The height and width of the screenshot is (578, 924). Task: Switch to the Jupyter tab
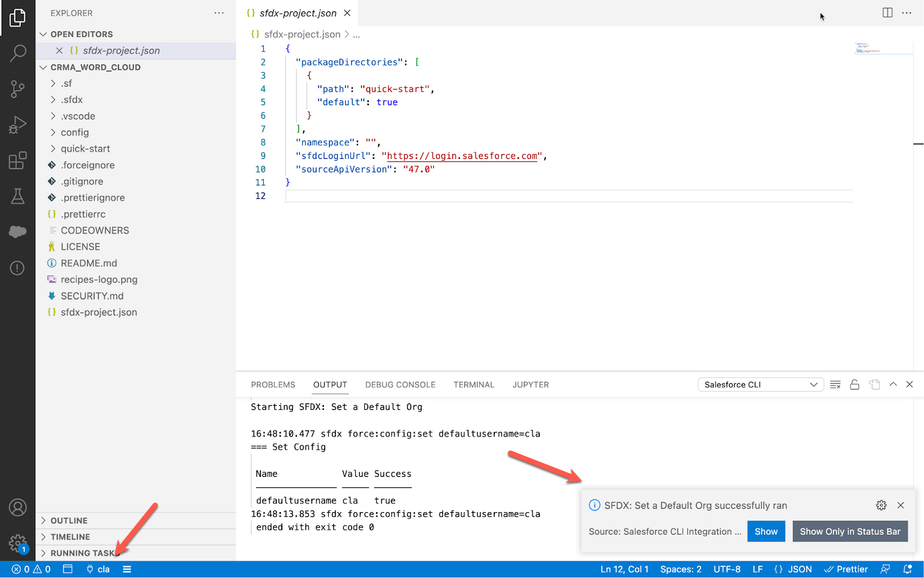531,385
